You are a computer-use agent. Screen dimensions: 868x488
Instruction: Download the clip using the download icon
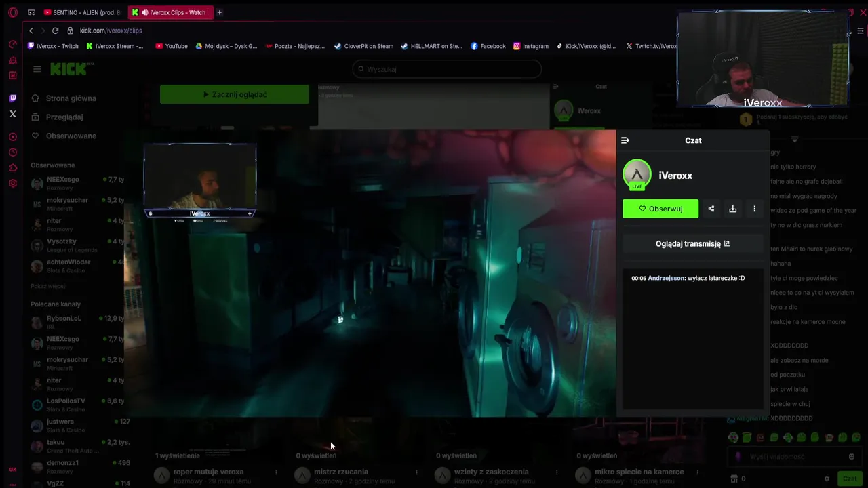(x=732, y=209)
